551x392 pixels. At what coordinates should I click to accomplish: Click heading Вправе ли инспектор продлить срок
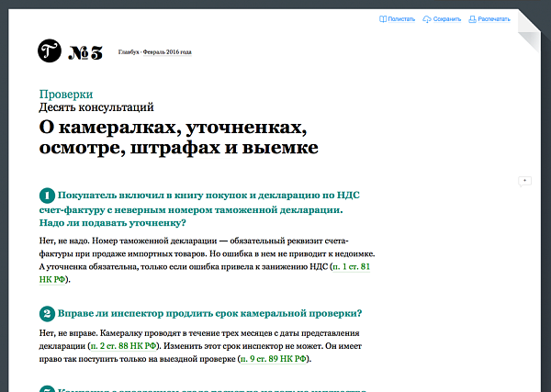(209, 313)
